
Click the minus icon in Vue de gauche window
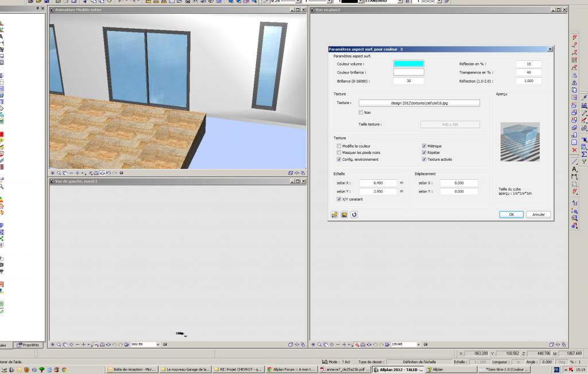point(78,344)
